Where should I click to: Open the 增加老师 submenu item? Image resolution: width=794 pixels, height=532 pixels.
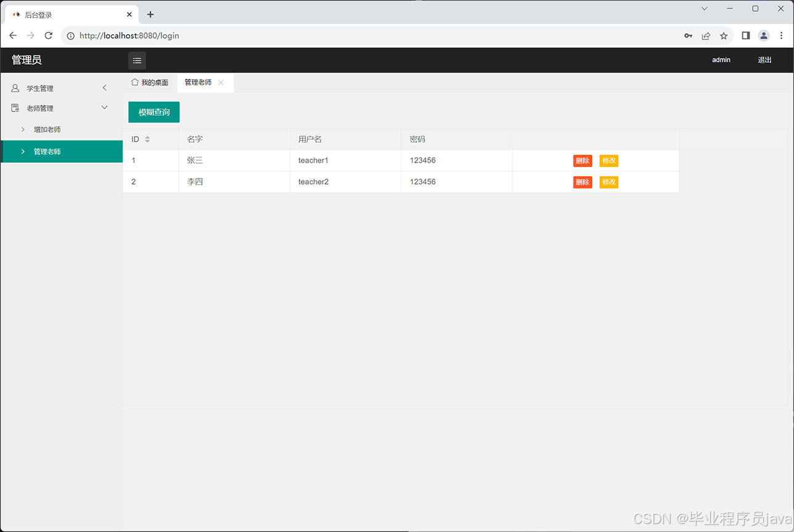(62, 129)
